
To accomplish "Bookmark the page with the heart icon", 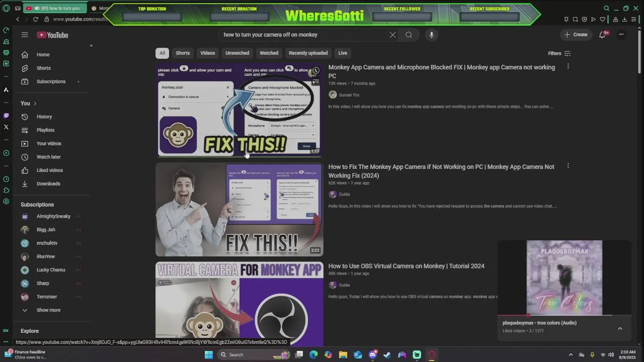I will click(602, 19).
